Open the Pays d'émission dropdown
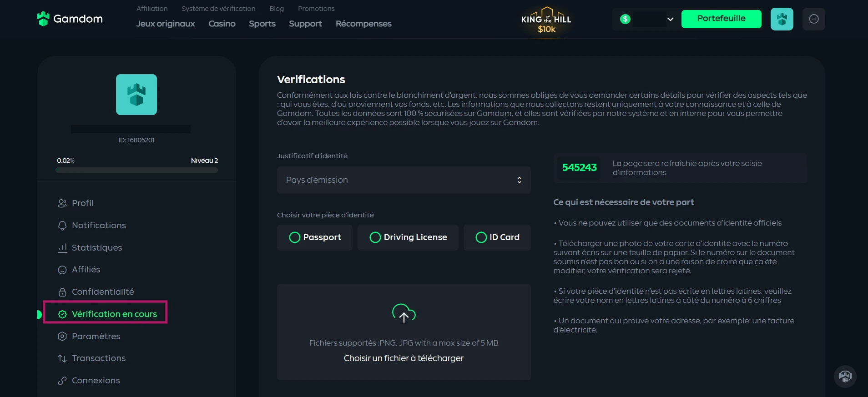868x397 pixels. tap(404, 180)
